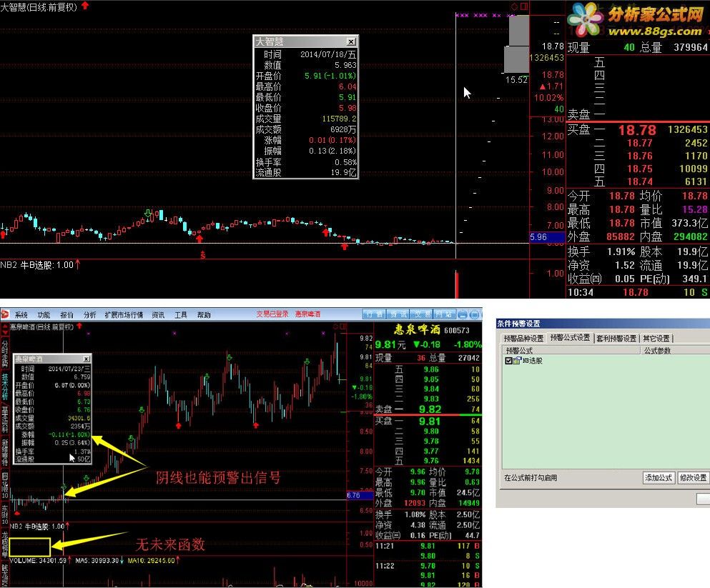Click the 交易 top-right toolbar button

(x=421, y=314)
